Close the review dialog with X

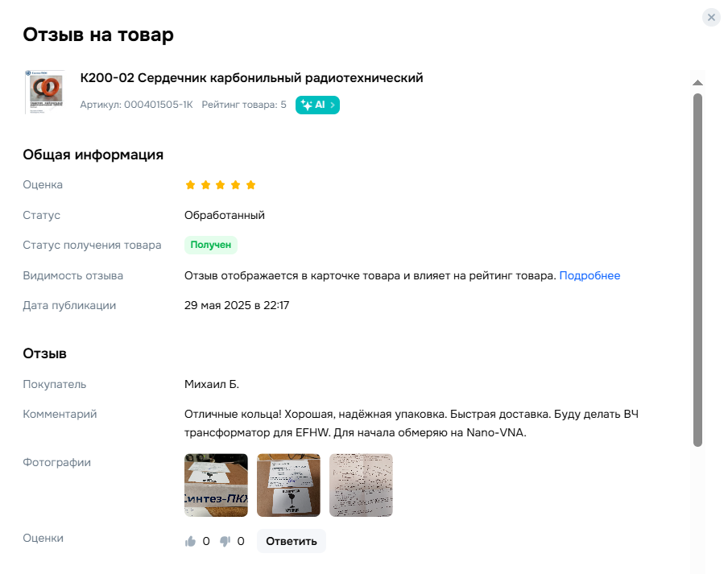coord(711,18)
